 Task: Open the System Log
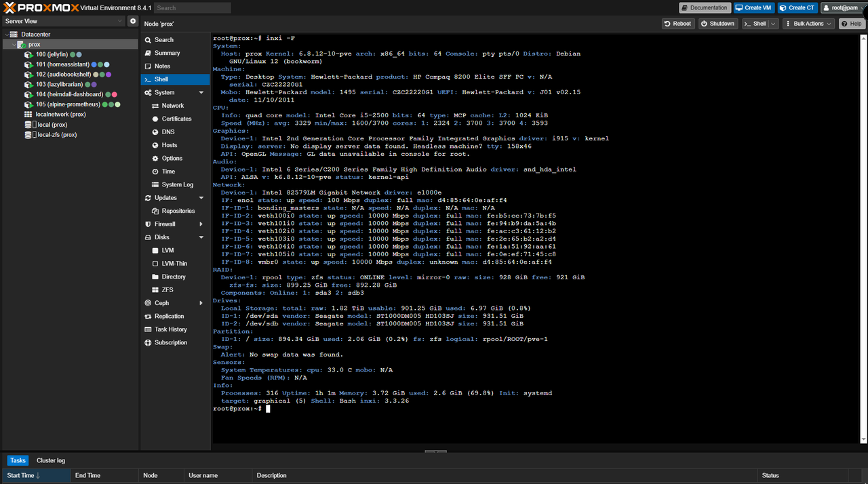(177, 184)
